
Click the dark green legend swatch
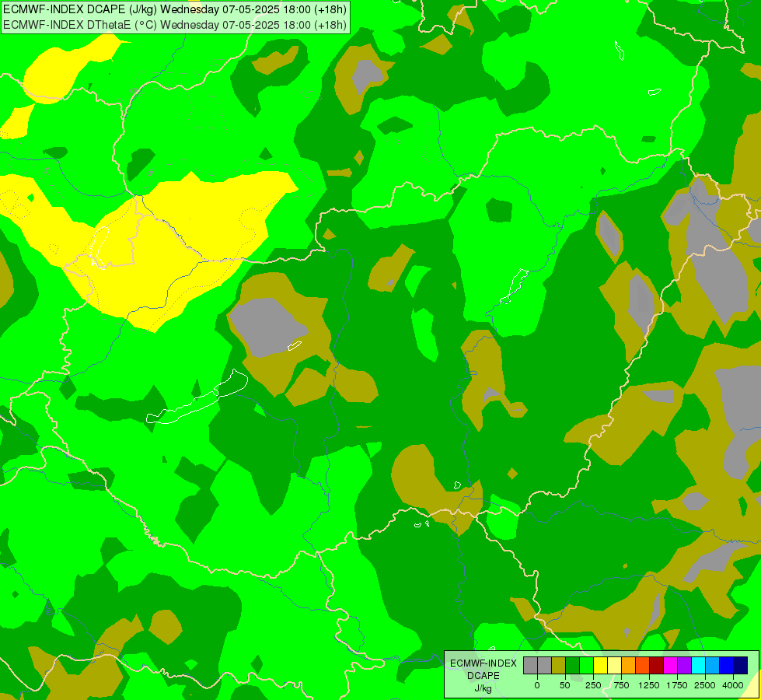tap(573, 666)
